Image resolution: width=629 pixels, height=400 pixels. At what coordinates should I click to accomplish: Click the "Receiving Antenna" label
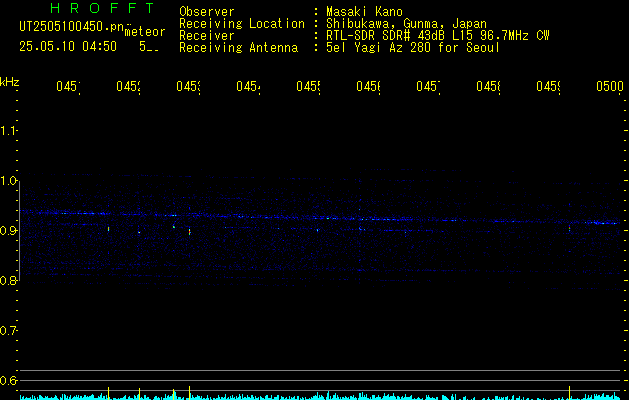point(238,48)
